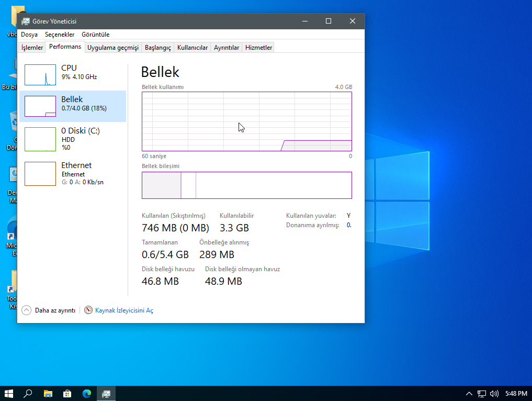Viewport: 532px width, 401px height.
Task: Launch Microsoft Edge from the taskbar
Action: tap(87, 394)
